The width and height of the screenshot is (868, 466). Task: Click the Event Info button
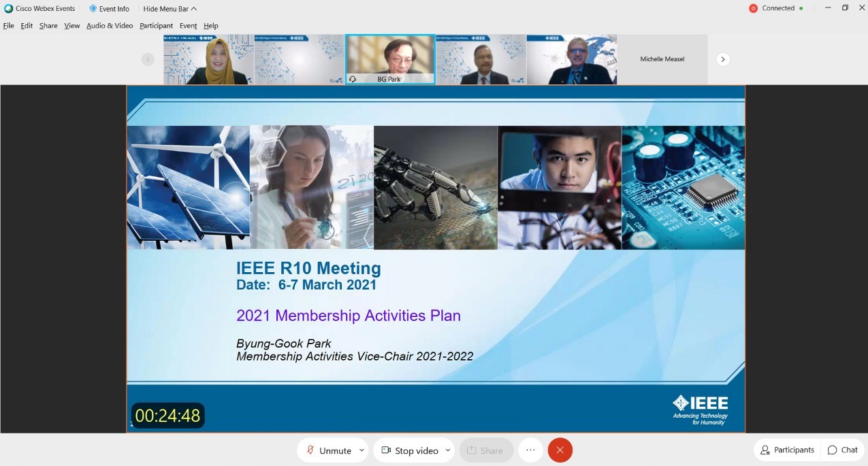(x=109, y=9)
